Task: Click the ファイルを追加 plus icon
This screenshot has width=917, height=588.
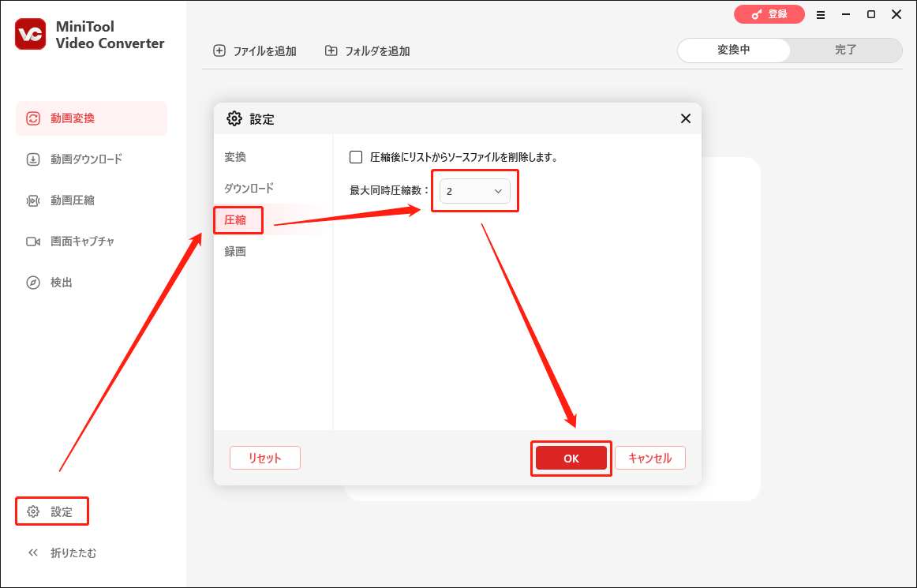Action: tap(219, 51)
